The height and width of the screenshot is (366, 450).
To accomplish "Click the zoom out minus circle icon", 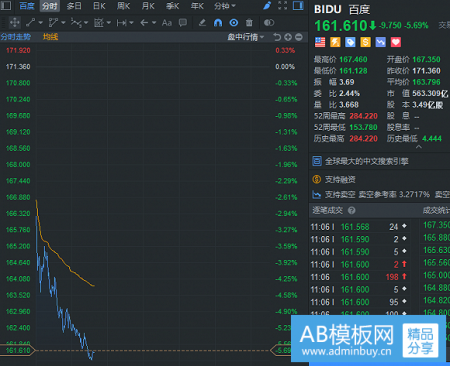I will click(x=299, y=37).
